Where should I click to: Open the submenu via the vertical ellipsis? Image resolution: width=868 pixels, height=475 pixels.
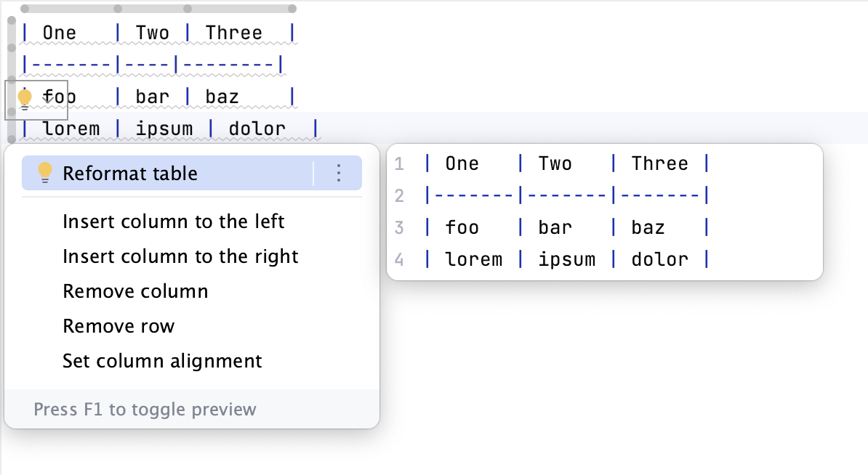[337, 173]
